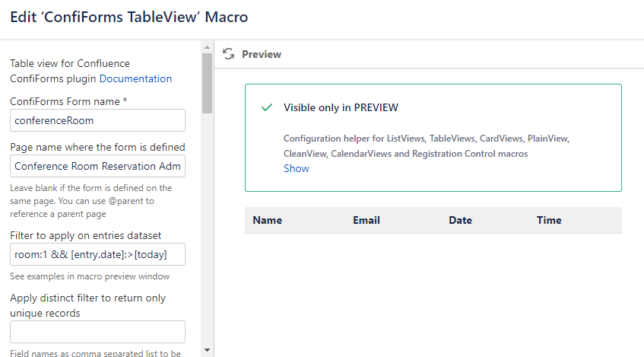Click the Name column header
Image resolution: width=644 pixels, height=357 pixels.
268,221
